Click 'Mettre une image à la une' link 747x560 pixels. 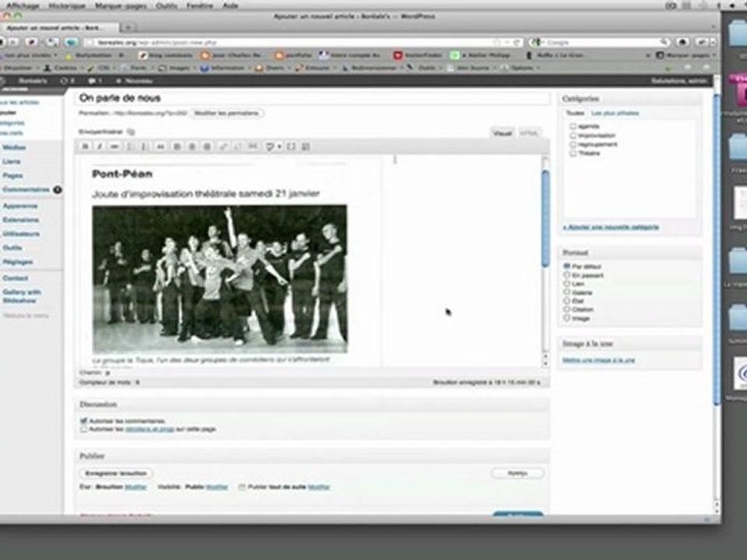point(598,360)
